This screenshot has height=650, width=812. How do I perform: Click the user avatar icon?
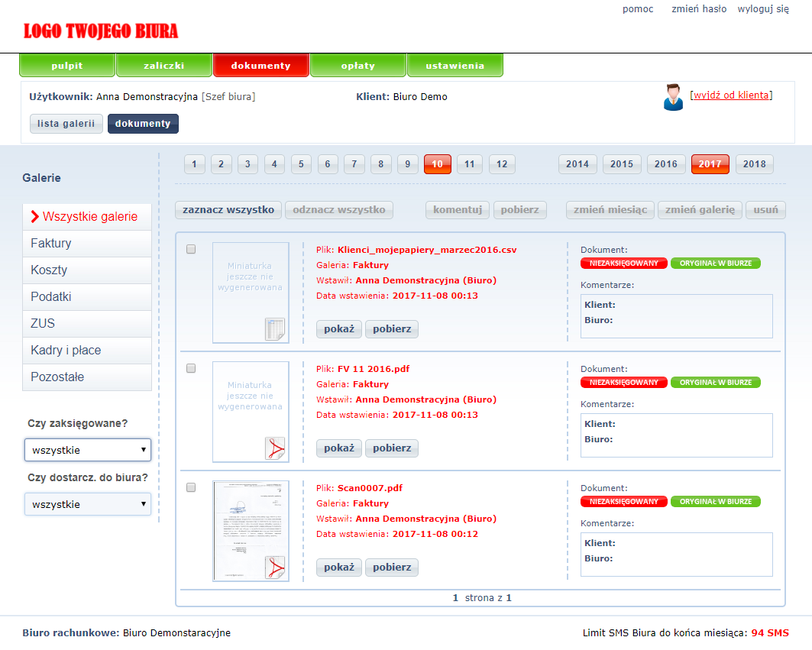click(x=673, y=98)
